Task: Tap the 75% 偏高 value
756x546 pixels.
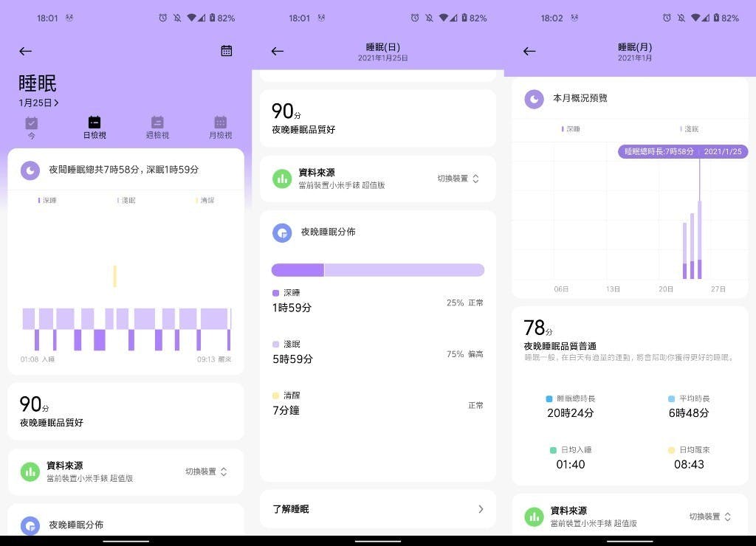Action: [x=465, y=354]
